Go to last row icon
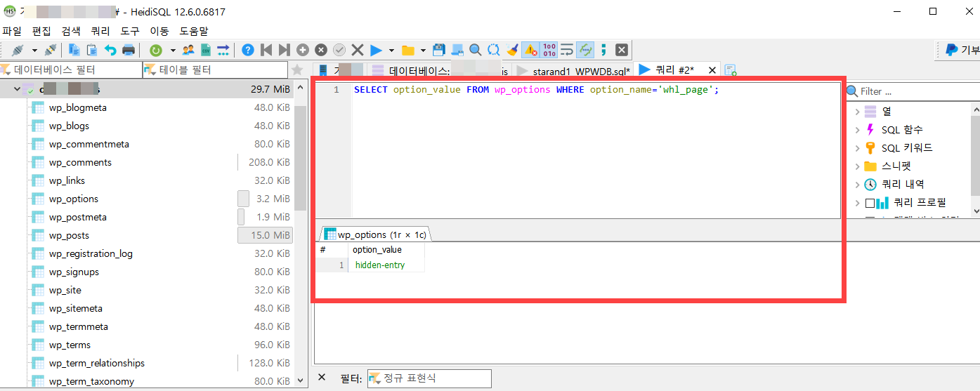Image resolution: width=980 pixels, height=391 pixels. tap(284, 50)
